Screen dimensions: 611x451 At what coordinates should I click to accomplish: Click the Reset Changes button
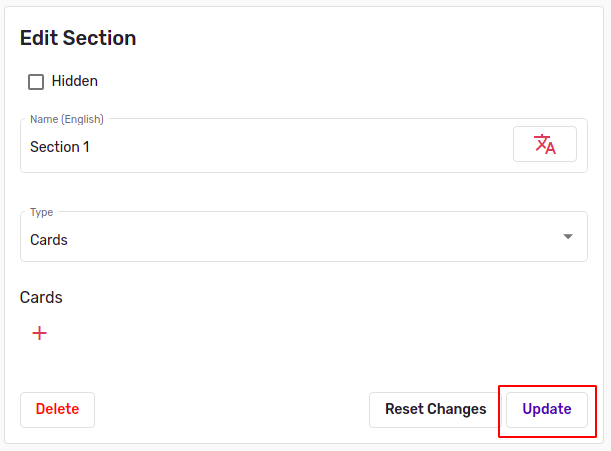[435, 410]
